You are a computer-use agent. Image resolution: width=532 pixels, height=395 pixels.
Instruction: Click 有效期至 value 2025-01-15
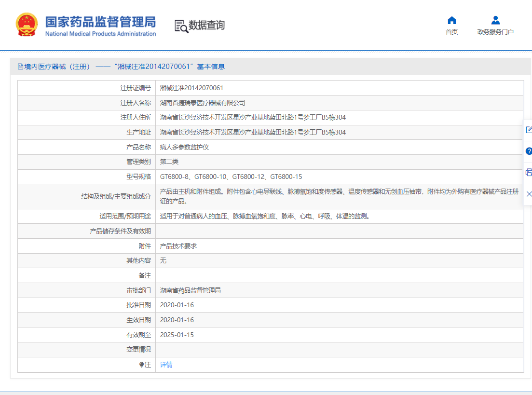177,335
